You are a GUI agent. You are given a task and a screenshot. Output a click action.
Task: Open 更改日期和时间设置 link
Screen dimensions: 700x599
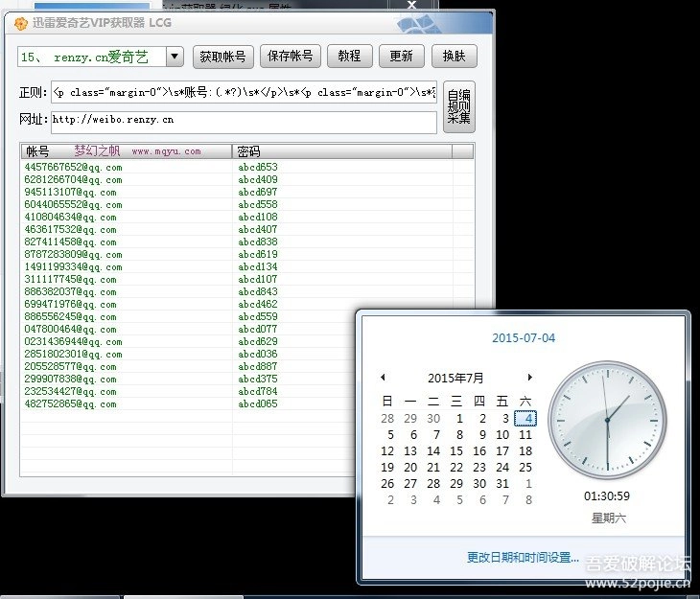(523, 557)
